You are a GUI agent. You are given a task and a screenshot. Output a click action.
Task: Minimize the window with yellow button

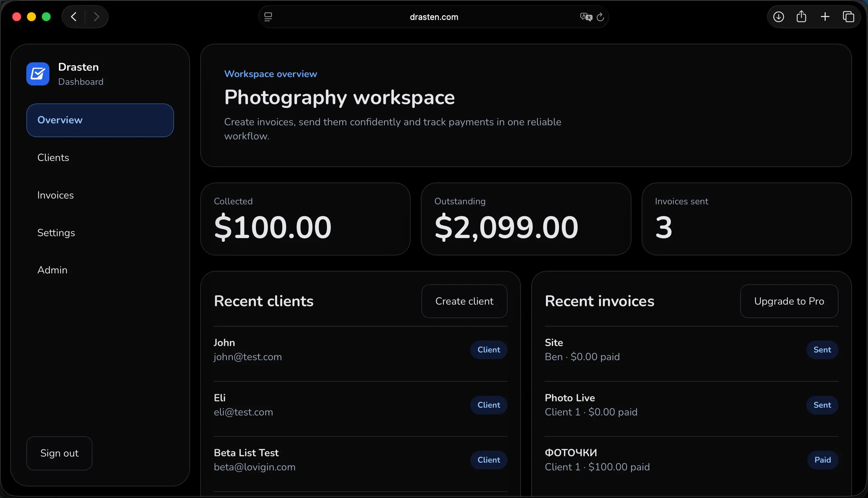tap(31, 17)
